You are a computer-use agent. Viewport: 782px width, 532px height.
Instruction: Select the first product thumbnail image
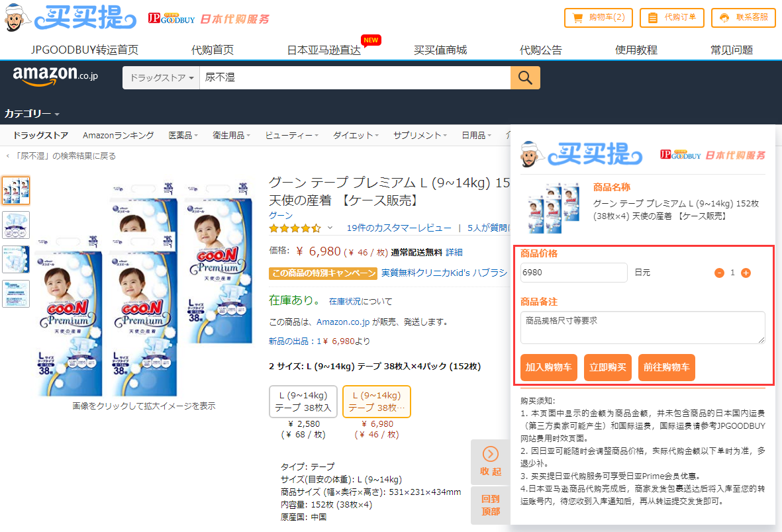point(16,191)
